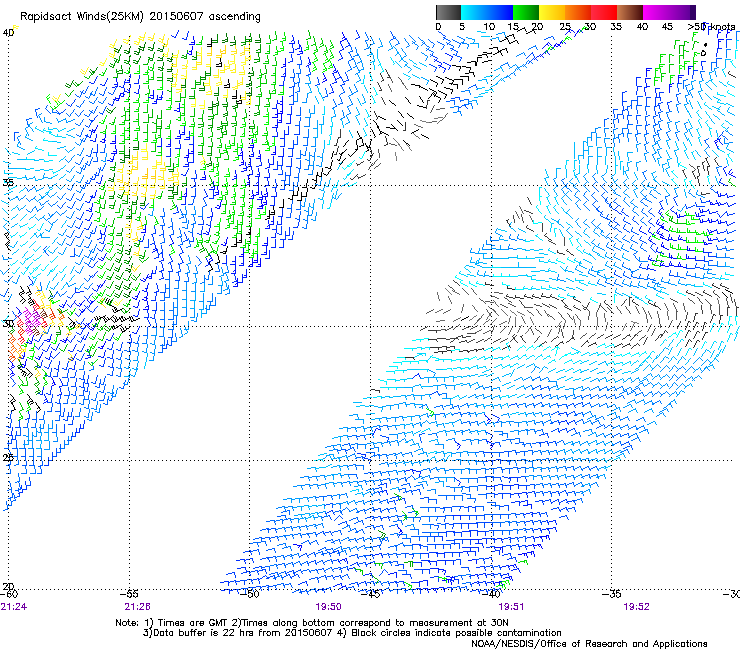This screenshot has height=650, width=740.
Task: Click the purple time stamp '19:52'
Action: point(636,607)
